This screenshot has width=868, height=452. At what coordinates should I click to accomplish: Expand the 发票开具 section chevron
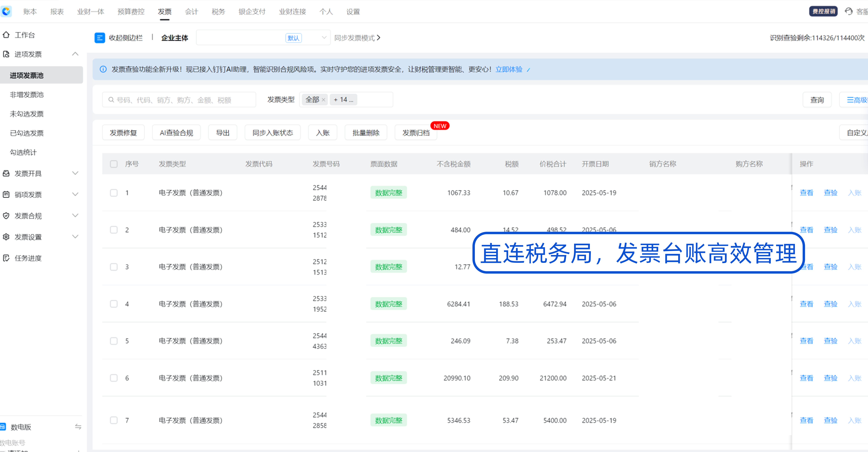click(x=75, y=173)
